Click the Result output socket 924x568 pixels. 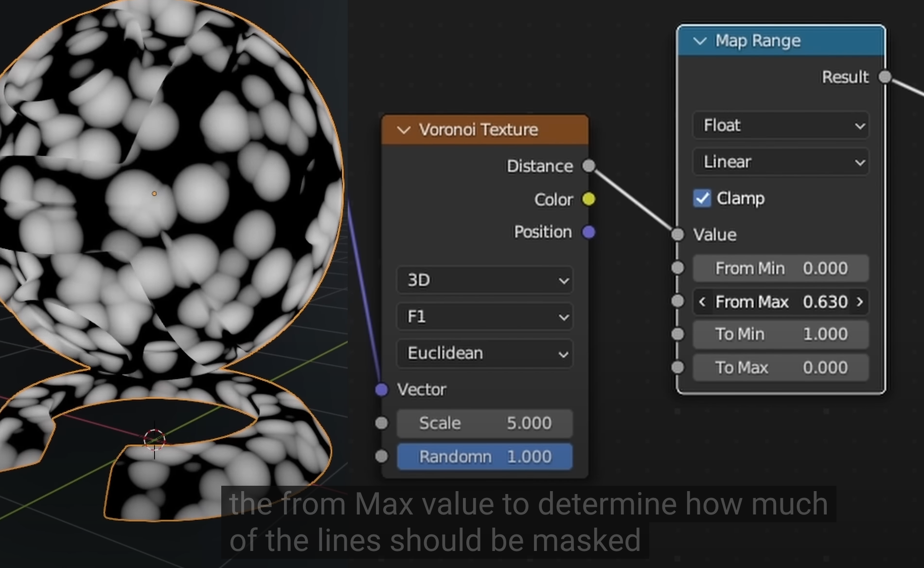click(885, 77)
